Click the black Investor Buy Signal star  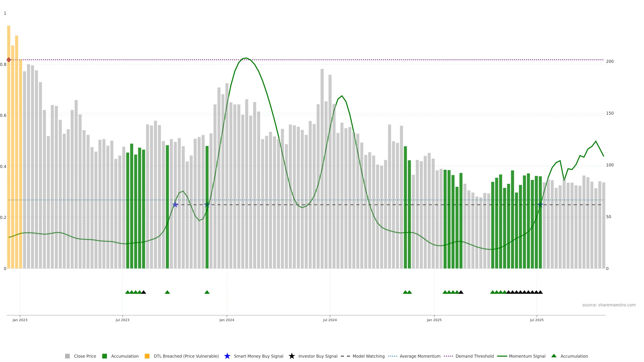(291, 356)
